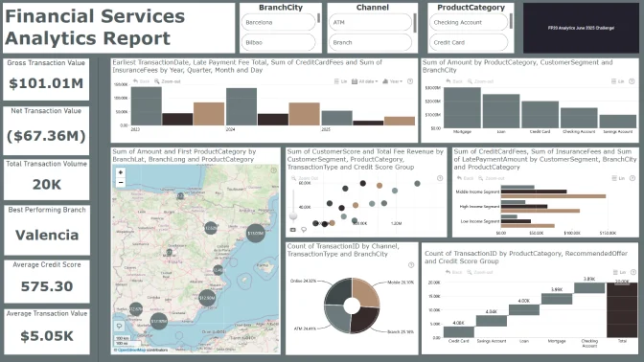This screenshot has height=362, width=644.
Task: Zoom out on the Spain map
Action: tap(121, 183)
